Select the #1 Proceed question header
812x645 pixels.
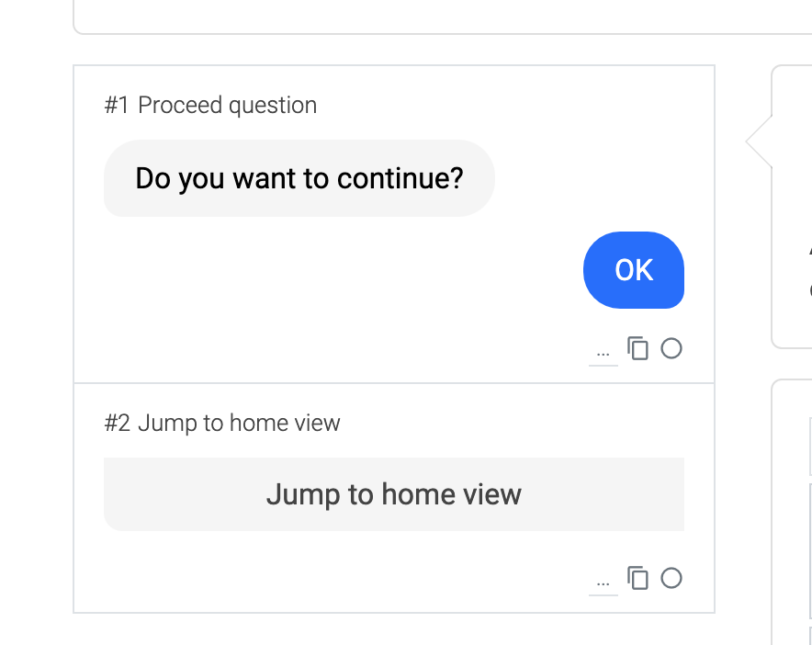click(x=209, y=105)
